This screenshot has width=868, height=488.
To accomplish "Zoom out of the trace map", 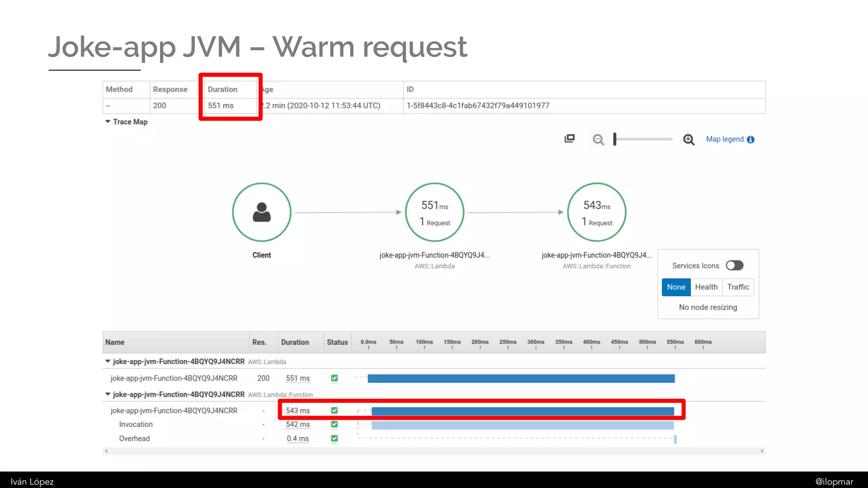I will 598,139.
